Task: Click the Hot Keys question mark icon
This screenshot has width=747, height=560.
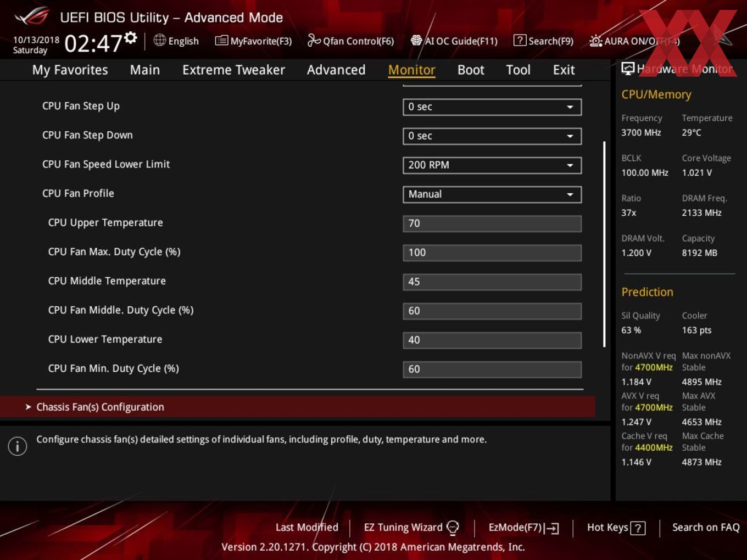Action: pos(638,528)
